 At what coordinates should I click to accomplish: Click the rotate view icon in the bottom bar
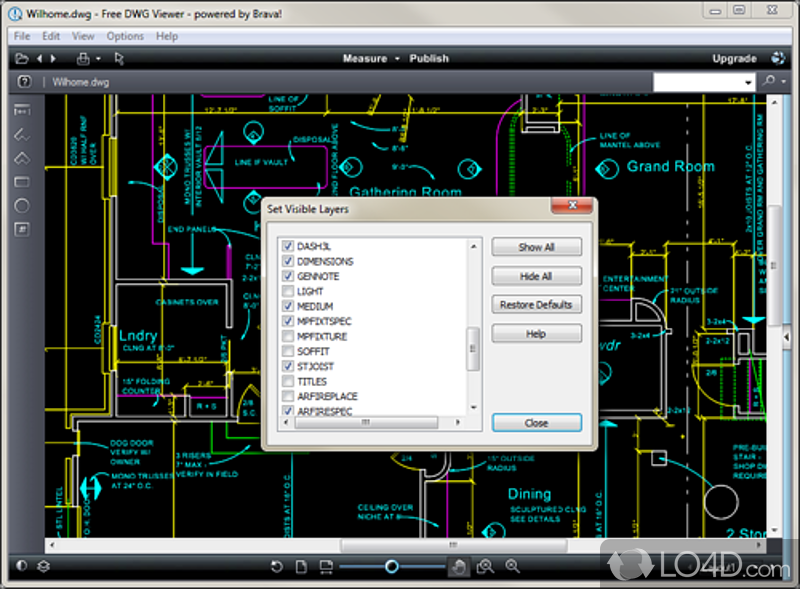tap(277, 566)
